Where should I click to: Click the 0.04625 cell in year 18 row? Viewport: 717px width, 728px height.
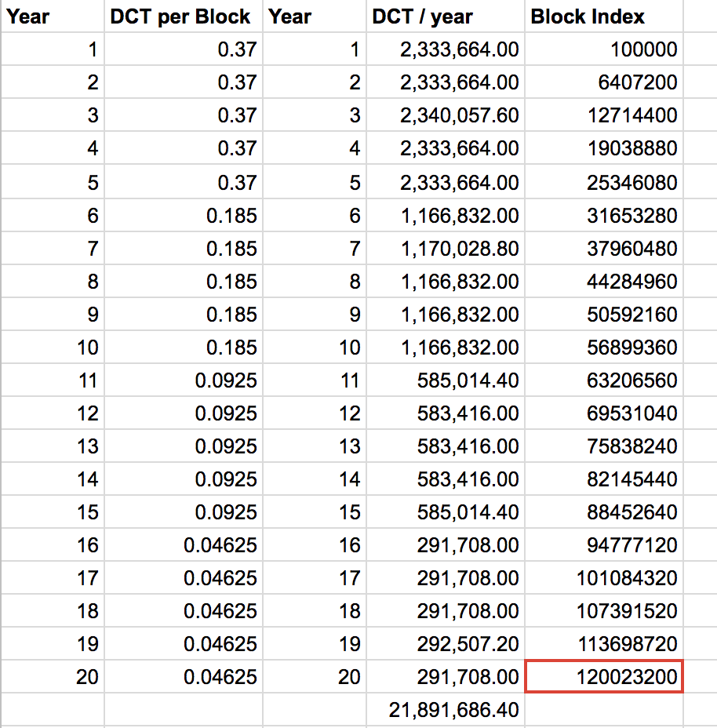pyautogui.click(x=184, y=611)
